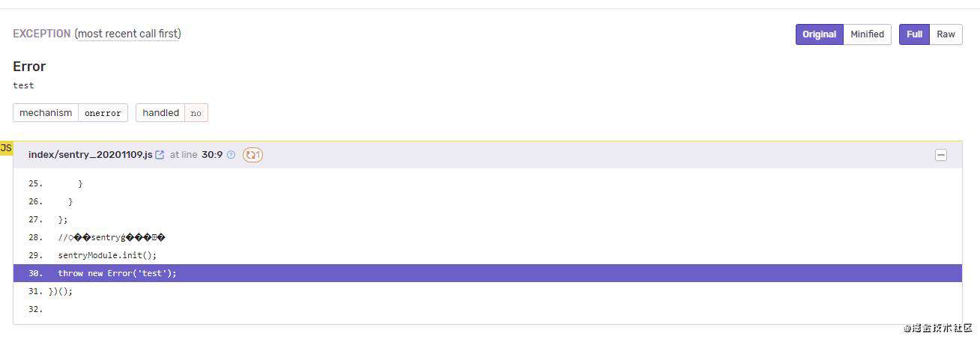Viewport: 980px width, 339px height.
Task: Click the yellow JS platform badge
Action: 6,148
